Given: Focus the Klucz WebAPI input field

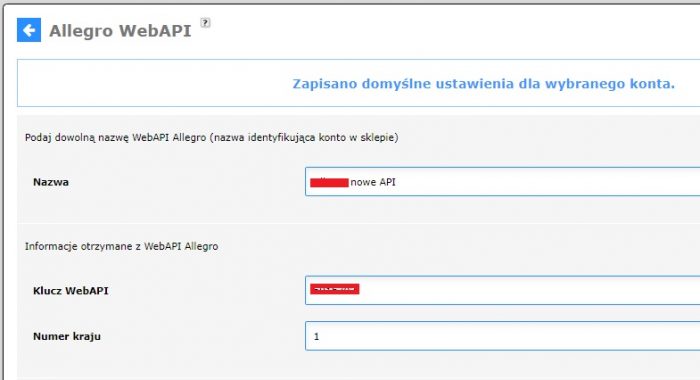Looking at the screenshot, I should click(502, 290).
